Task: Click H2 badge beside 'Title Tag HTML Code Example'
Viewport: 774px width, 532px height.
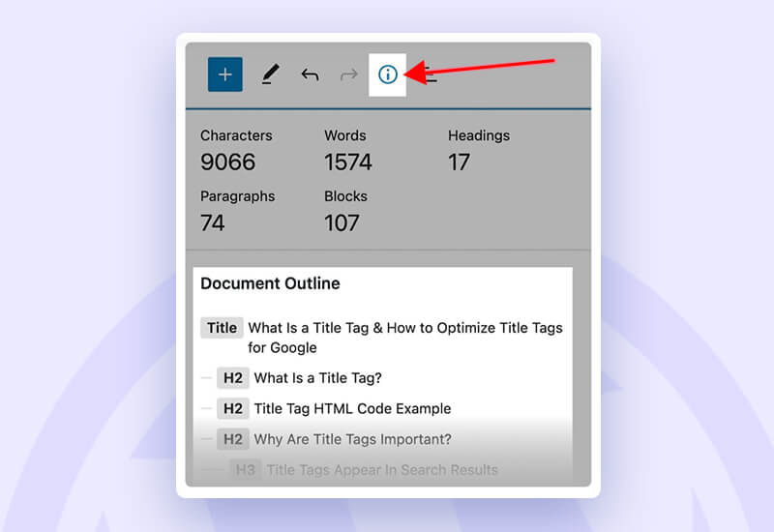Action: coord(233,408)
